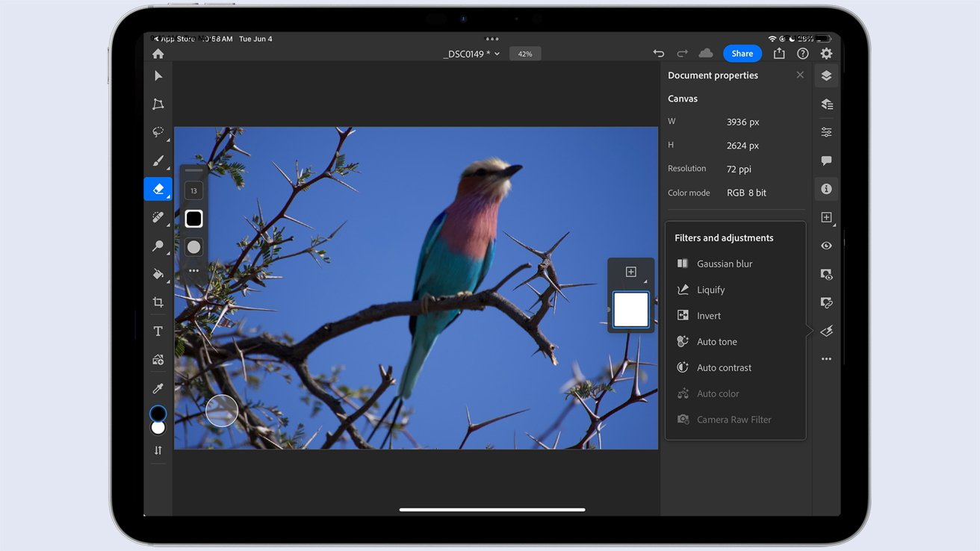This screenshot has width=980, height=551.
Task: Select the Type tool
Action: (158, 331)
